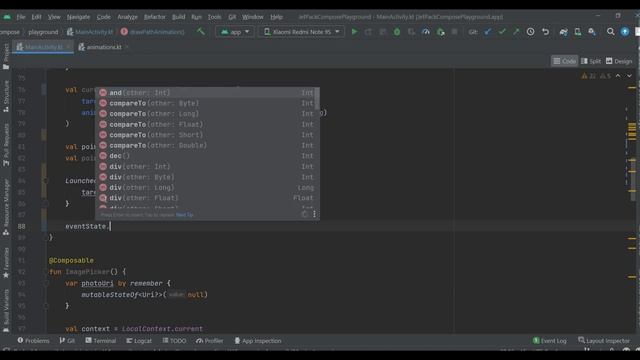Open the AVD device manager icon
The image size is (640, 360).
[x=578, y=32]
